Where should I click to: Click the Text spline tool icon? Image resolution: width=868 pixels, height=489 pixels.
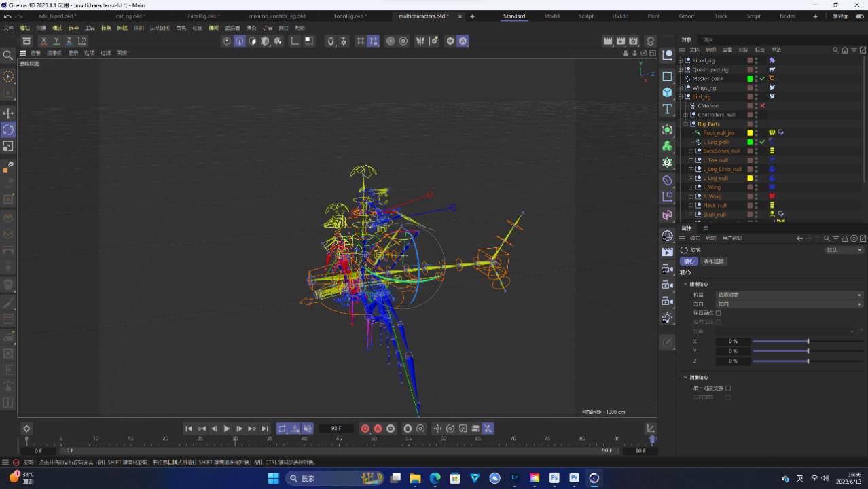pos(667,109)
